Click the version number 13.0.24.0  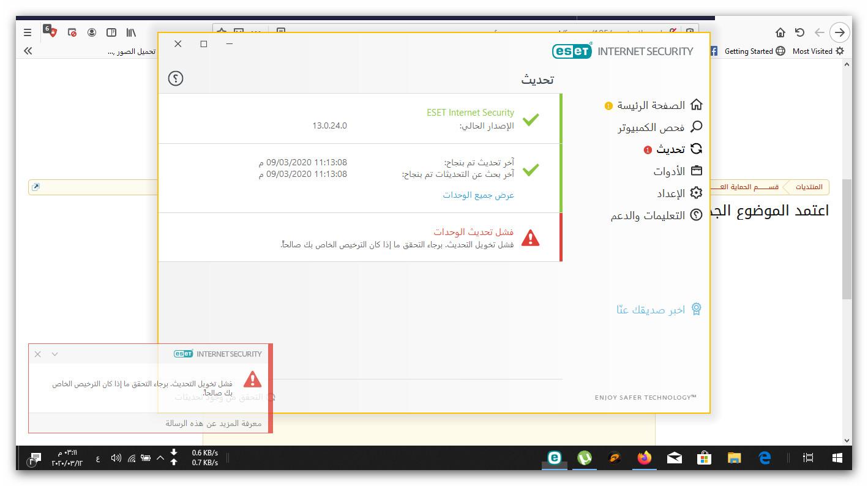[330, 125]
